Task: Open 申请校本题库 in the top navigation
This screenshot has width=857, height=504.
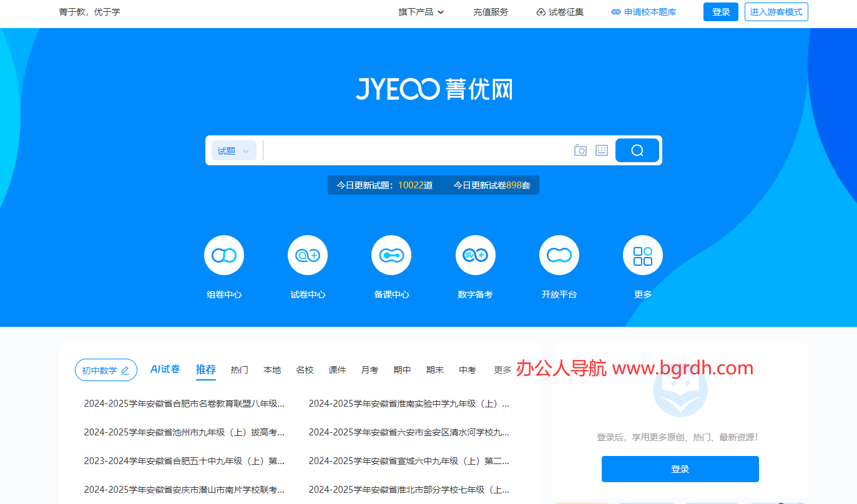Action: 644,12
